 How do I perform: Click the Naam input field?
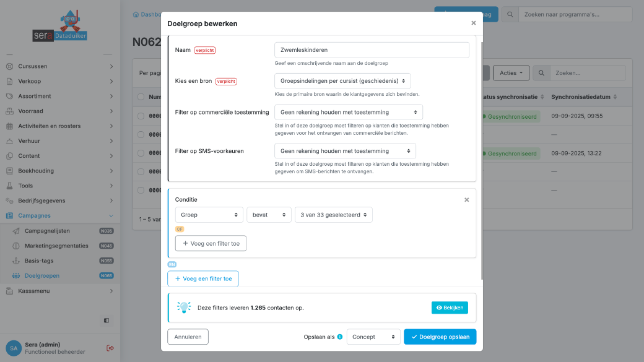(372, 50)
